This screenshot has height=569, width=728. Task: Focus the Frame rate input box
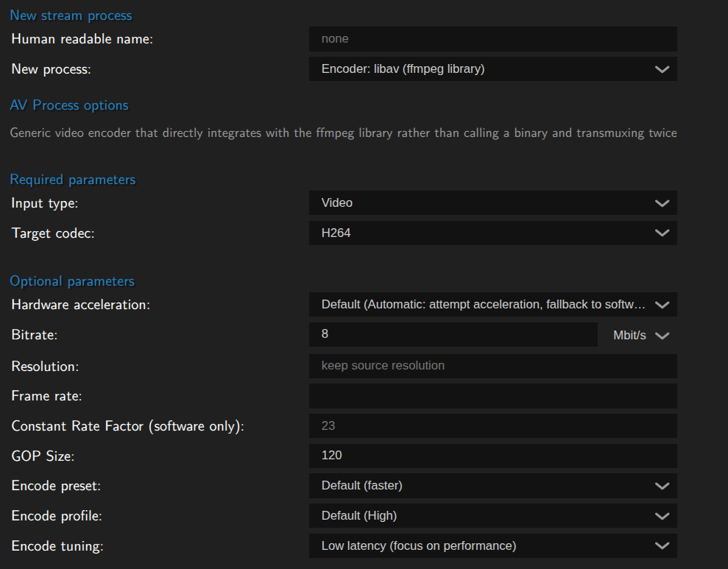[493, 395]
